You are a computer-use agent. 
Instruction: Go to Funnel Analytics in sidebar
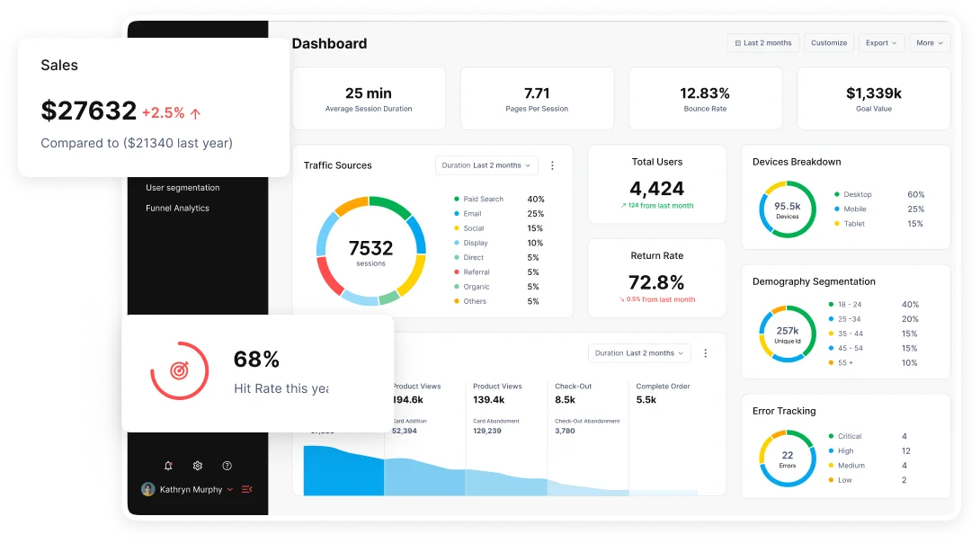click(177, 208)
